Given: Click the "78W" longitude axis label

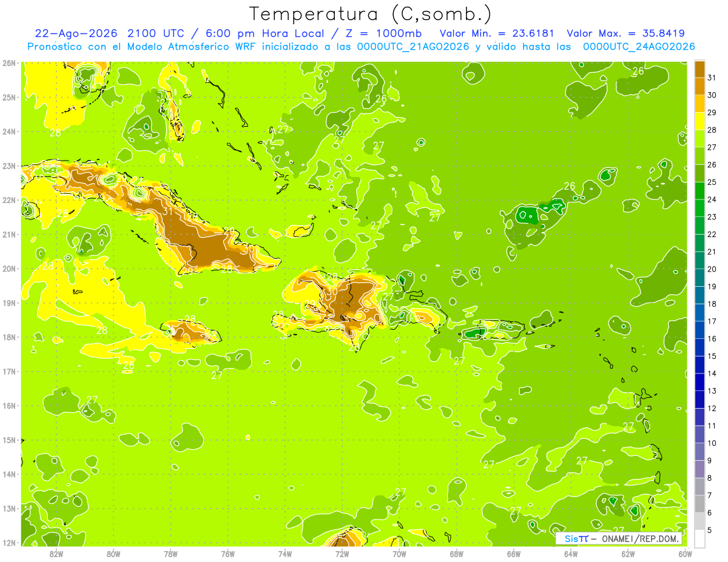Looking at the screenshot, I should click(x=170, y=554).
